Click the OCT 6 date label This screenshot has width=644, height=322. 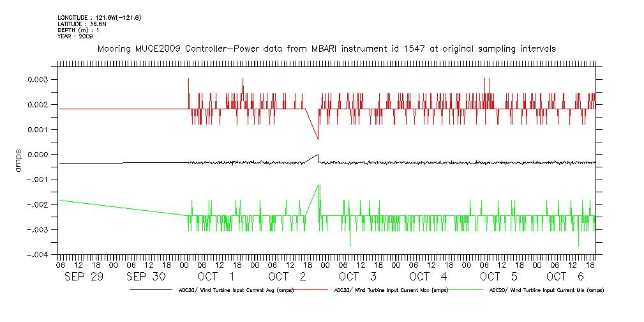coord(565,277)
